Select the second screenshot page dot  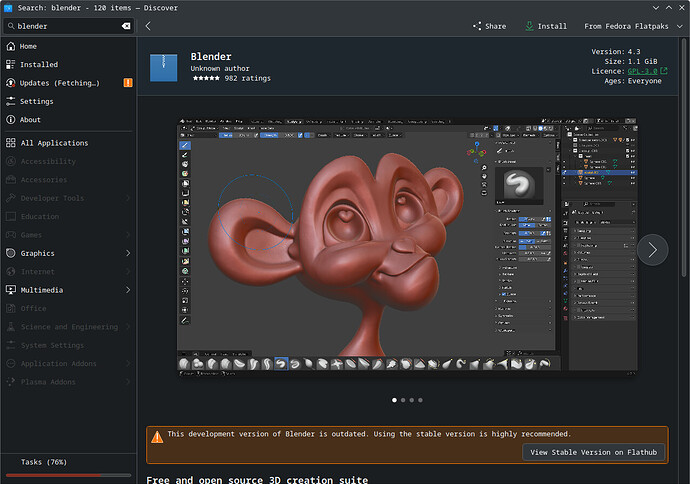point(402,399)
